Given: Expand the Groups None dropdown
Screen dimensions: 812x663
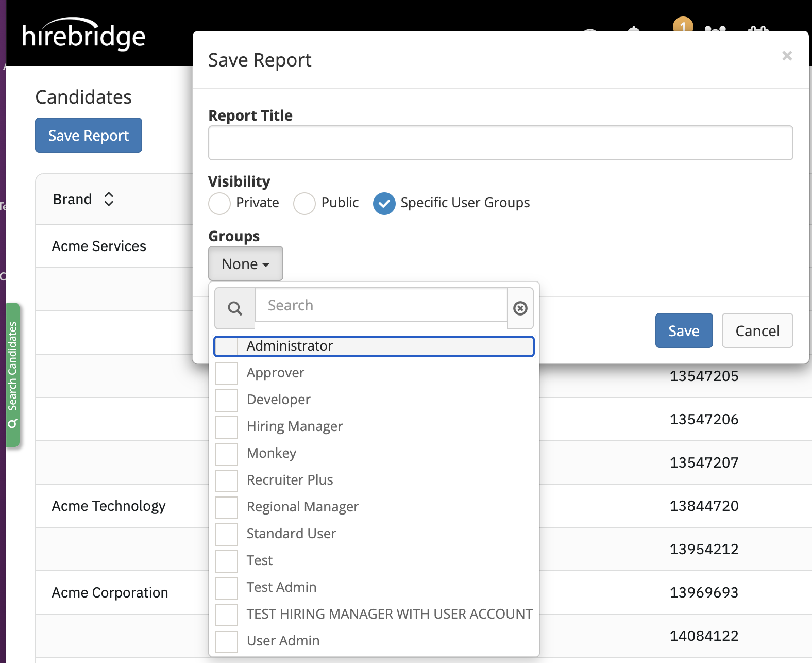Looking at the screenshot, I should 246,264.
